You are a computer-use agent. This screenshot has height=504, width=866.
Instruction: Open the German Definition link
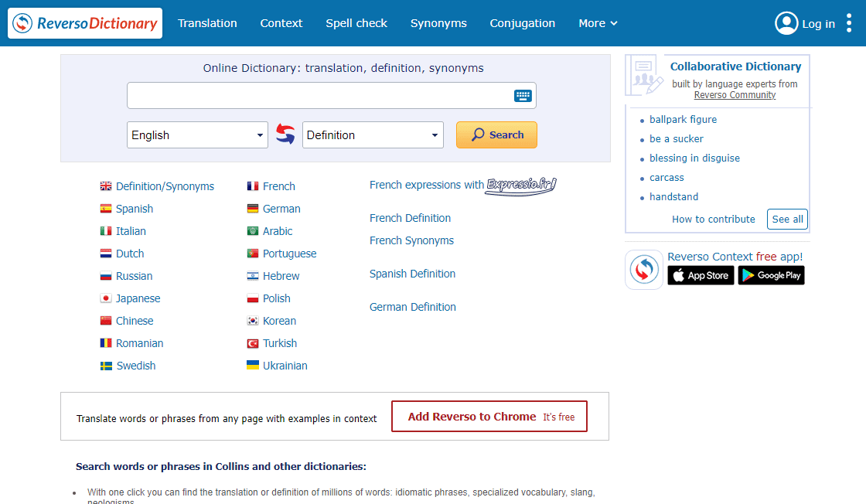coord(413,307)
